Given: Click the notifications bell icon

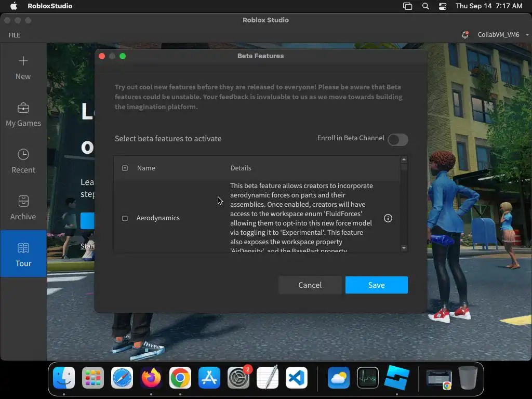Looking at the screenshot, I should (465, 35).
